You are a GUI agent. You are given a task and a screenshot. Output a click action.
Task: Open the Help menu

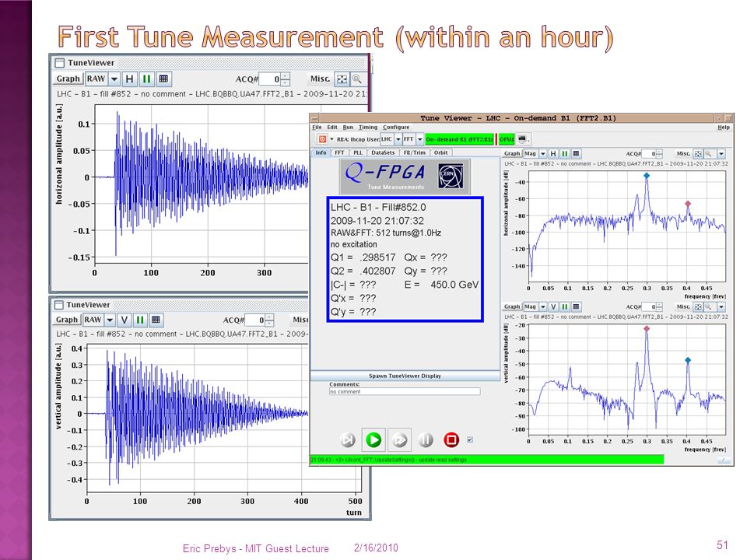click(723, 127)
